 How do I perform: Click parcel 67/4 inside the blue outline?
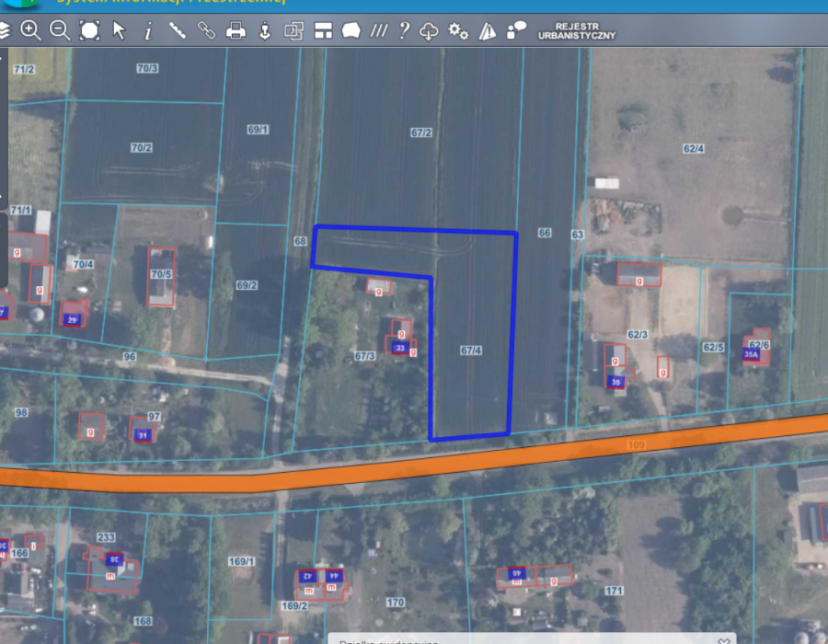pos(471,351)
